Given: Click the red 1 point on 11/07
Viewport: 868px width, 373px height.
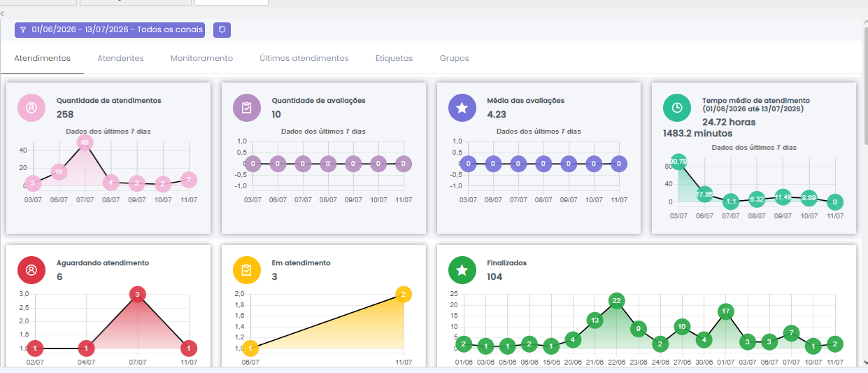Looking at the screenshot, I should [189, 348].
